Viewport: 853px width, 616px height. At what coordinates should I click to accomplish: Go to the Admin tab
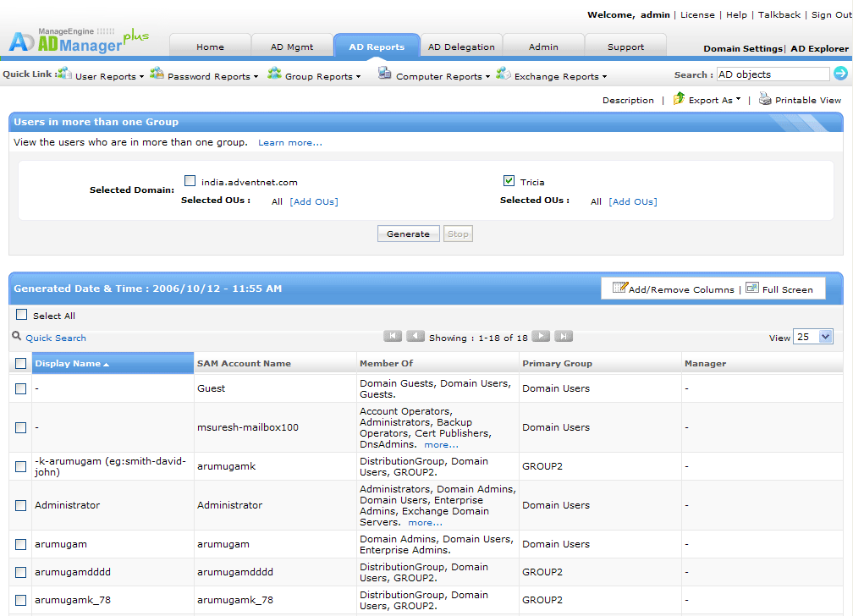pyautogui.click(x=543, y=47)
